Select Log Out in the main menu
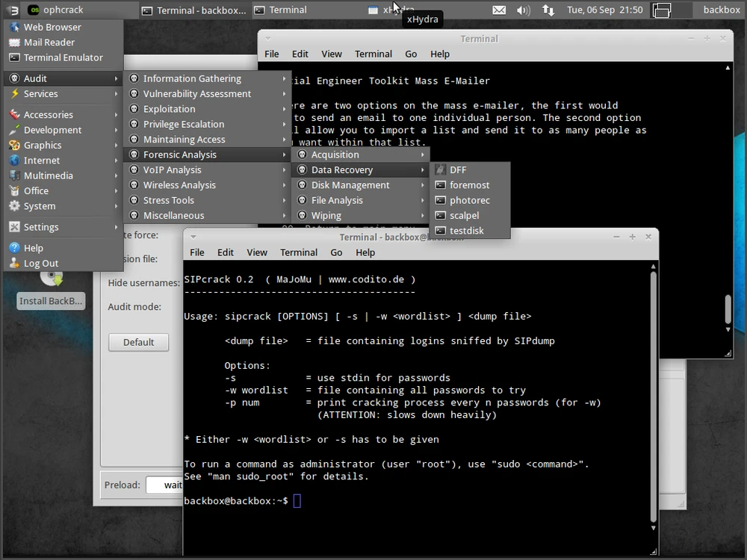The width and height of the screenshot is (747, 560). pos(41,264)
